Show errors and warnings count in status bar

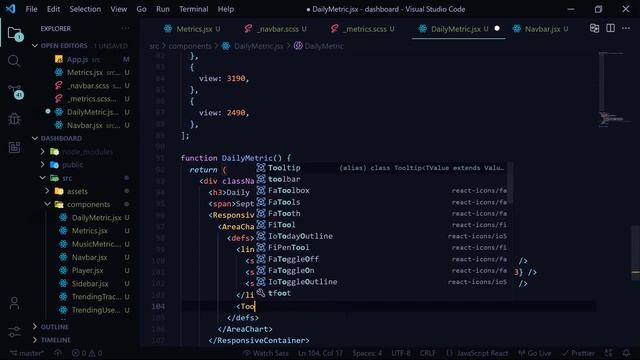[x=87, y=353]
